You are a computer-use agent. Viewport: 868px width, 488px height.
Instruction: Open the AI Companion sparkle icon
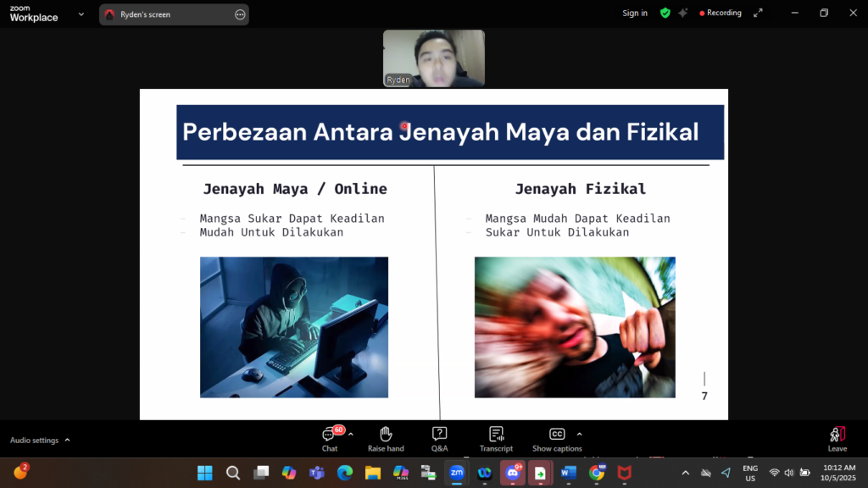683,14
